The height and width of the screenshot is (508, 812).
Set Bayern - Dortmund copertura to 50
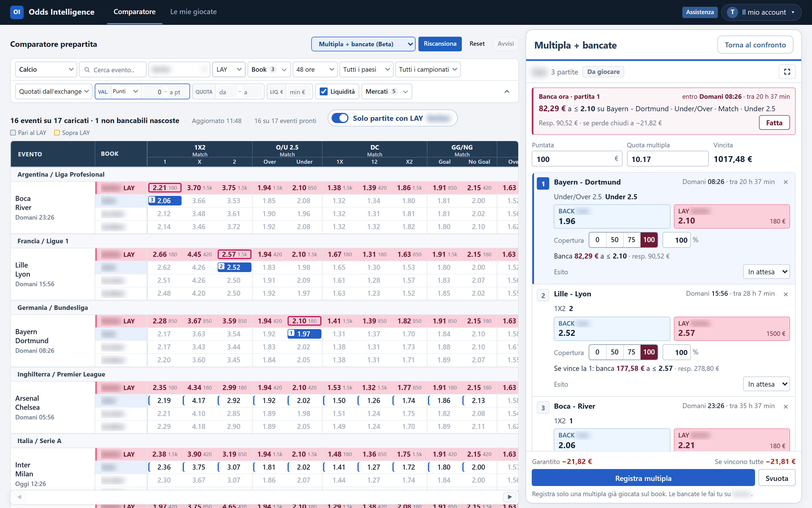(614, 240)
